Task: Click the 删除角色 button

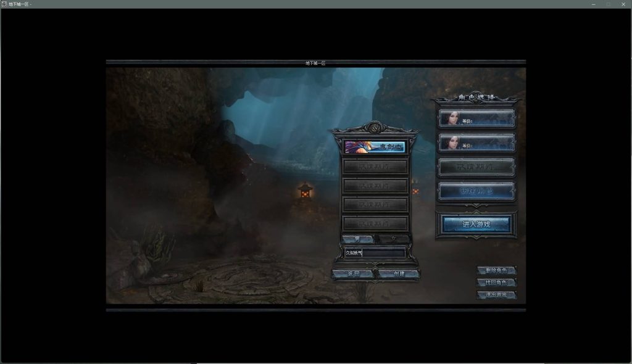Action: pyautogui.click(x=496, y=270)
